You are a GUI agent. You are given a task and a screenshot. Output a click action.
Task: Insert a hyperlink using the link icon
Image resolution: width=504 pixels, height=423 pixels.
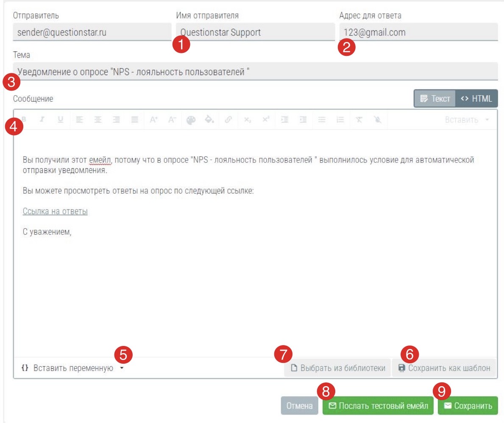[228, 120]
